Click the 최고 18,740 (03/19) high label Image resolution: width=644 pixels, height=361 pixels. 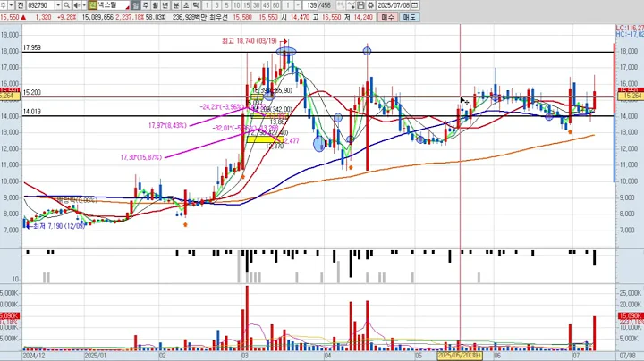click(250, 41)
